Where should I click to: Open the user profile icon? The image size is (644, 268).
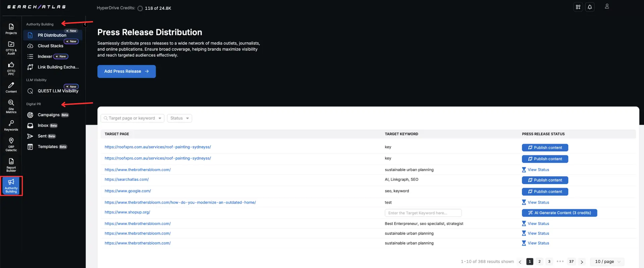pos(607,6)
